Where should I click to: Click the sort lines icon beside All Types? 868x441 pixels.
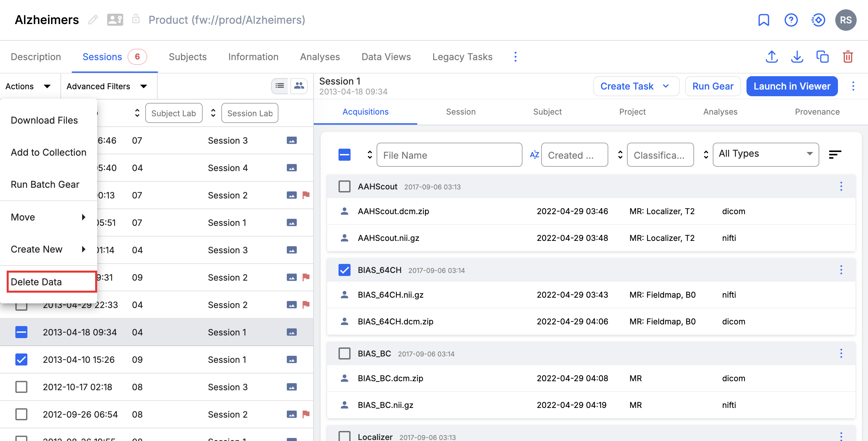click(835, 155)
